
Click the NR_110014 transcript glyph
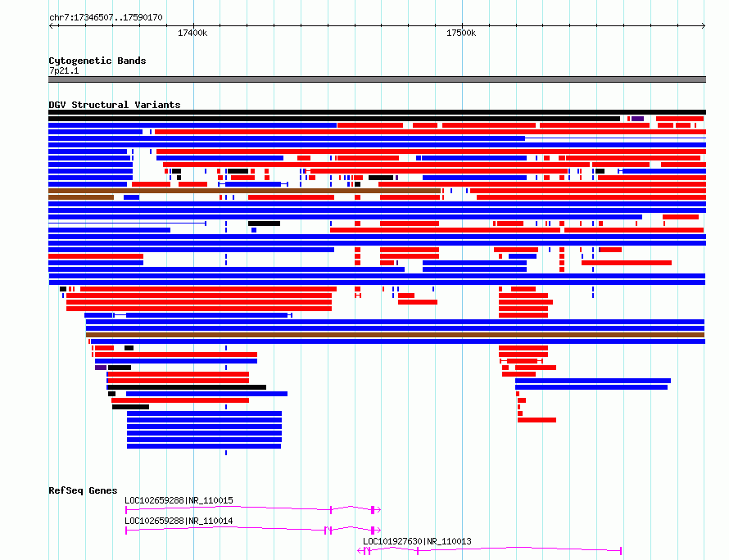(253, 531)
